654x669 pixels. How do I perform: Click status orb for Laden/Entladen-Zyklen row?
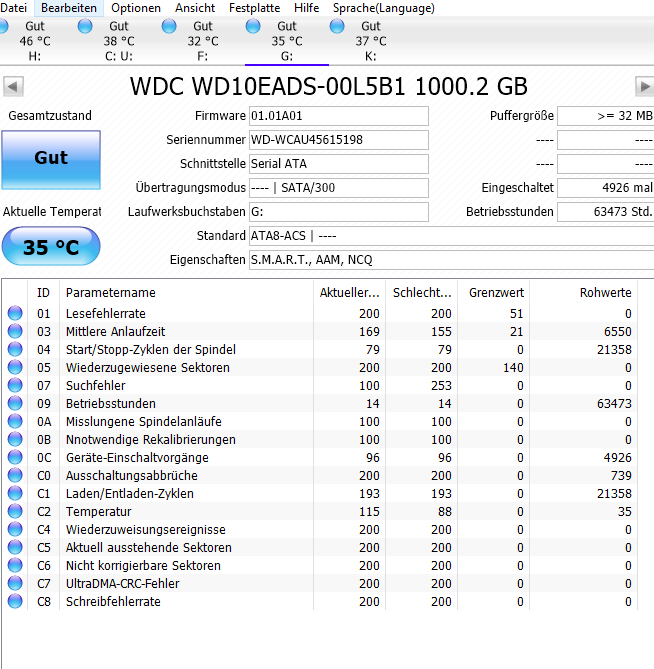pos(15,493)
